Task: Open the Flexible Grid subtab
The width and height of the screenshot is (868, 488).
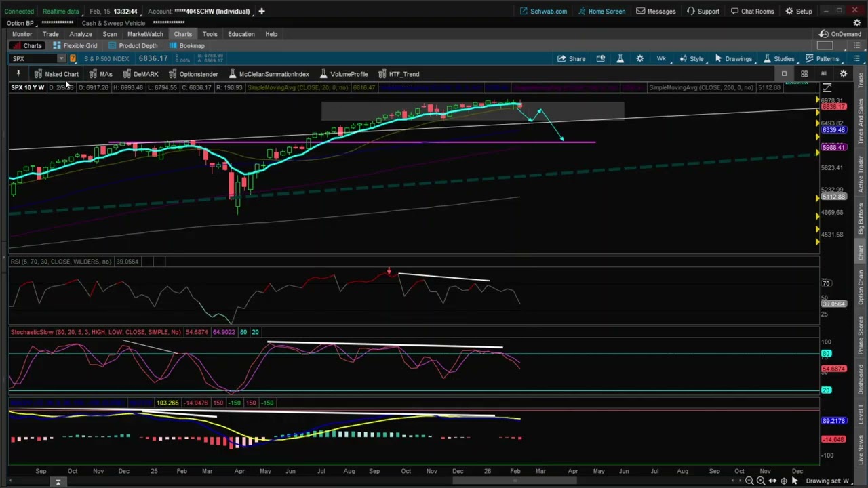Action: click(75, 46)
